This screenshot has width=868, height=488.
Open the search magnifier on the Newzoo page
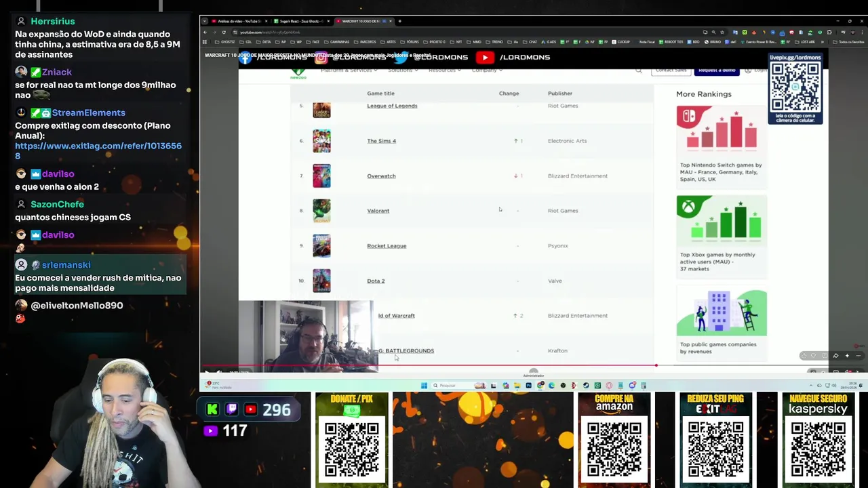coord(638,70)
